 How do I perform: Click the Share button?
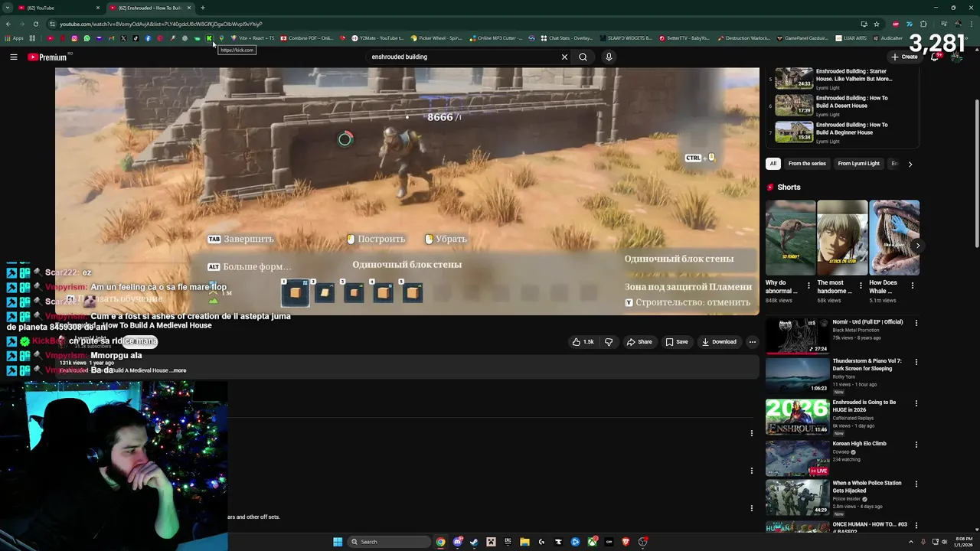[x=639, y=342]
